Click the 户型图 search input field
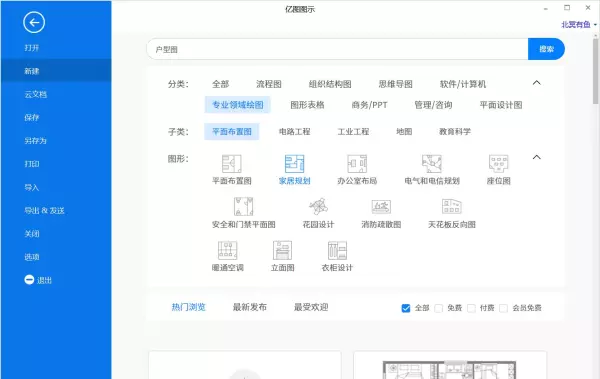 pos(337,49)
